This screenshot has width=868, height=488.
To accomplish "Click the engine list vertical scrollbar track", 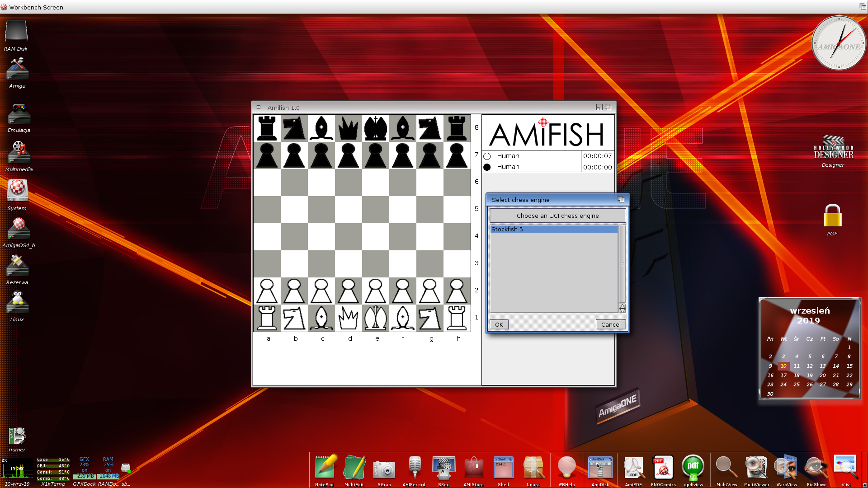I will (623, 264).
